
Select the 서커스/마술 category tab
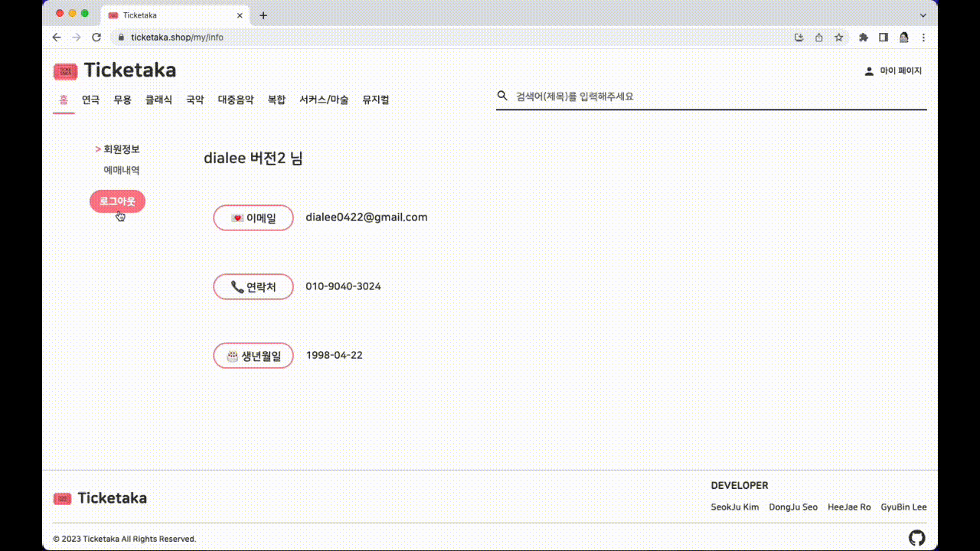click(324, 99)
